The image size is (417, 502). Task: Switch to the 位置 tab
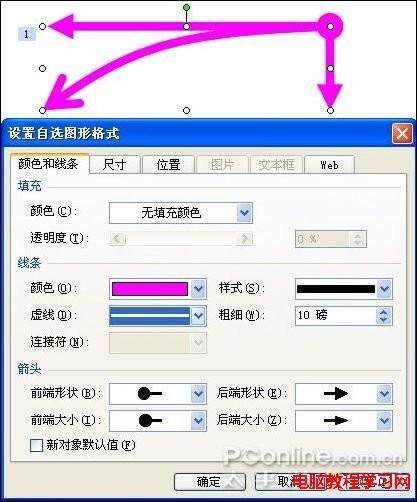[x=168, y=165]
